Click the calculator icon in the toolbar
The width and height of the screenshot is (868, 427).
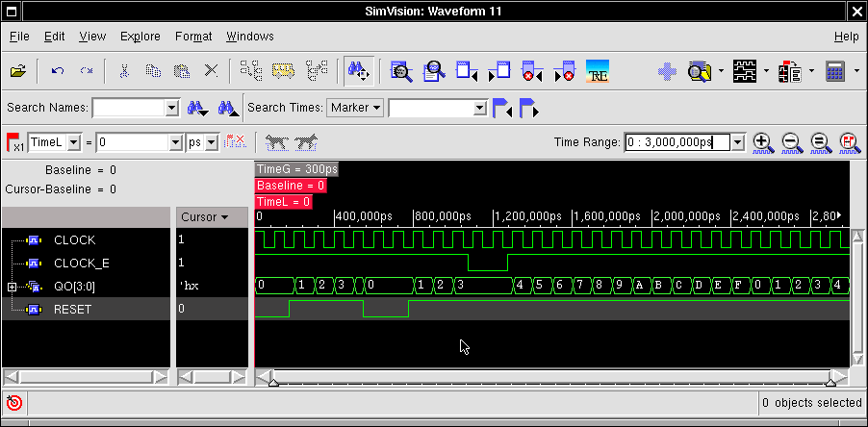coord(834,71)
